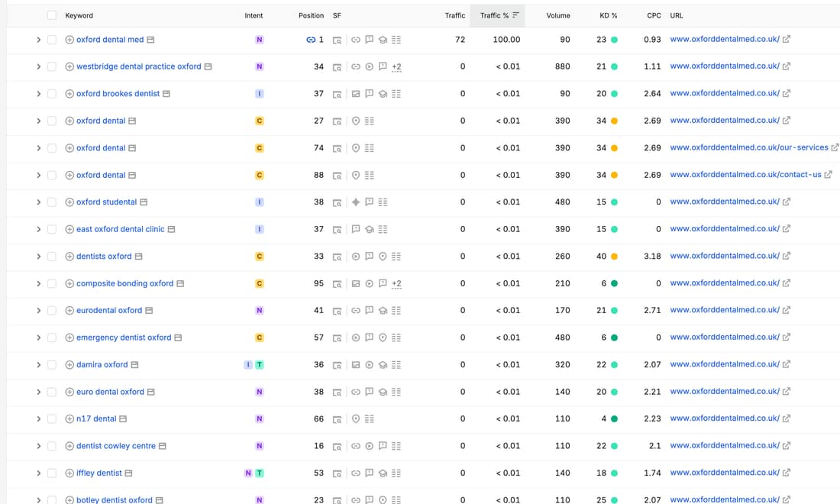Screen dimensions: 840x504
Task: Expand the 'dentists oxford' row chevron
Action: pyautogui.click(x=39, y=257)
